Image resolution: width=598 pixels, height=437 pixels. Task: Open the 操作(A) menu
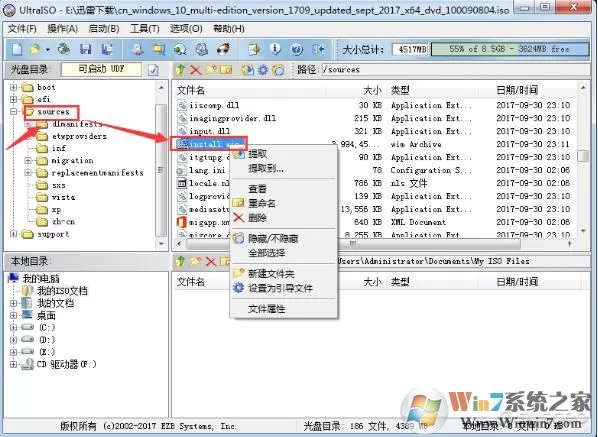63,29
